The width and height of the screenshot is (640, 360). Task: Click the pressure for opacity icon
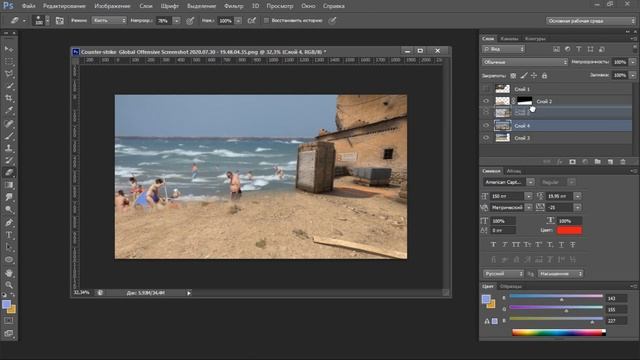point(190,20)
